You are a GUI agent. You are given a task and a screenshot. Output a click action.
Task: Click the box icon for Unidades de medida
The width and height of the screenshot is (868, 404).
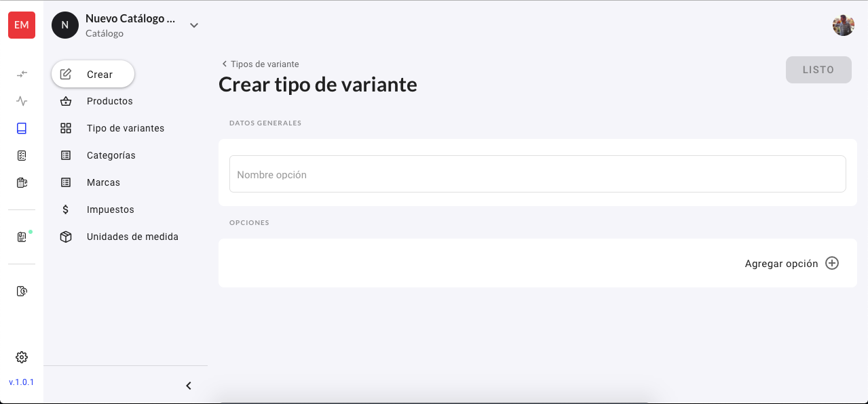[66, 237]
